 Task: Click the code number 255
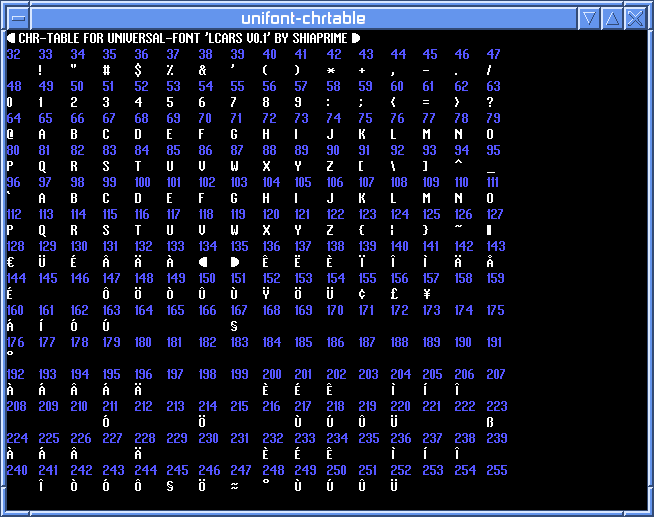[x=497, y=470]
